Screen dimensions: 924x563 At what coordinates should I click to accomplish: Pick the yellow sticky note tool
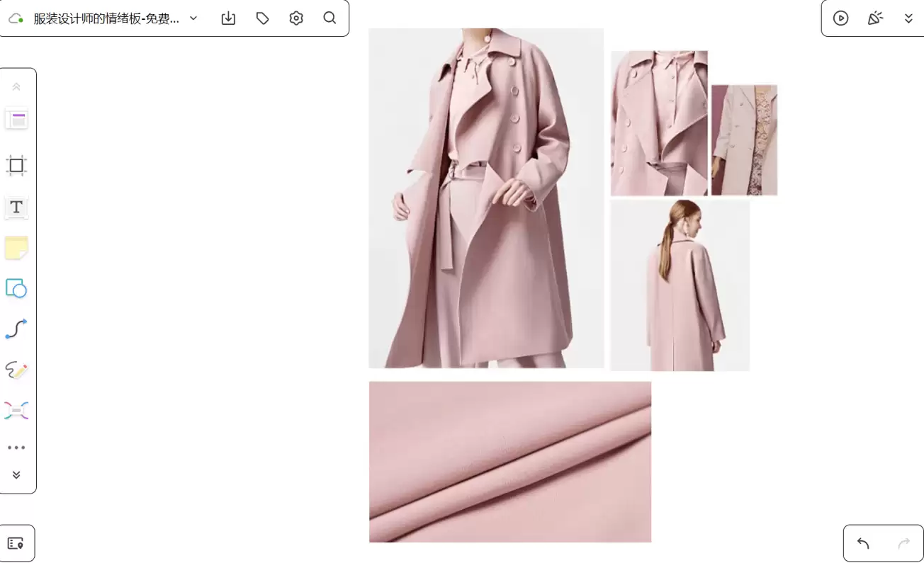(16, 248)
